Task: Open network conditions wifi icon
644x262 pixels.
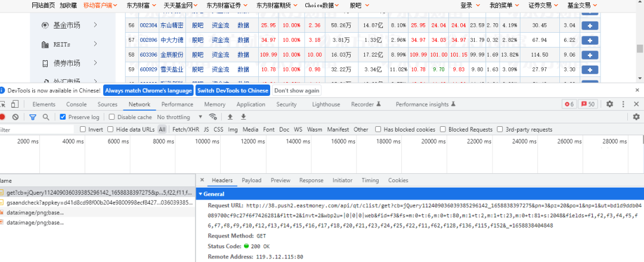Action: 213,117
